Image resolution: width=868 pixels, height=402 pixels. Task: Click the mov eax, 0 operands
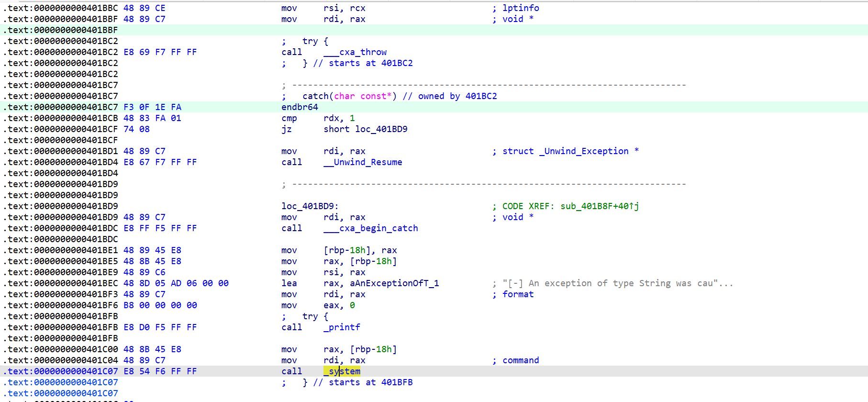pos(339,305)
